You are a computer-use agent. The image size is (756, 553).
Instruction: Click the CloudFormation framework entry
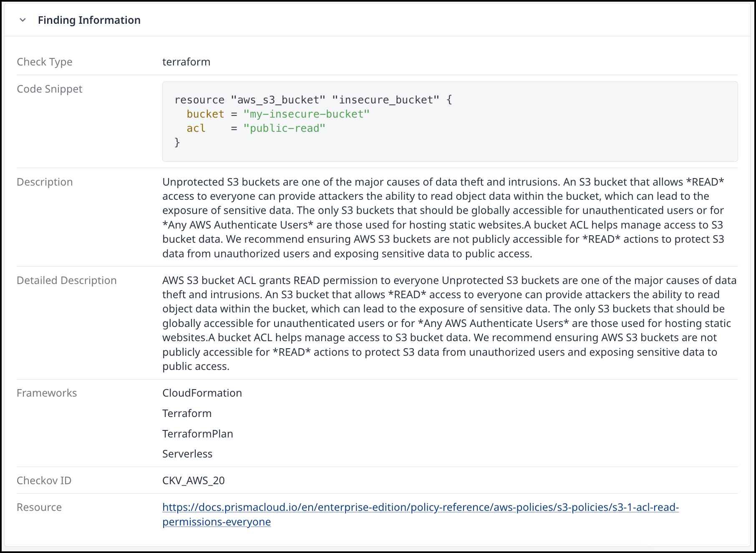pos(202,393)
